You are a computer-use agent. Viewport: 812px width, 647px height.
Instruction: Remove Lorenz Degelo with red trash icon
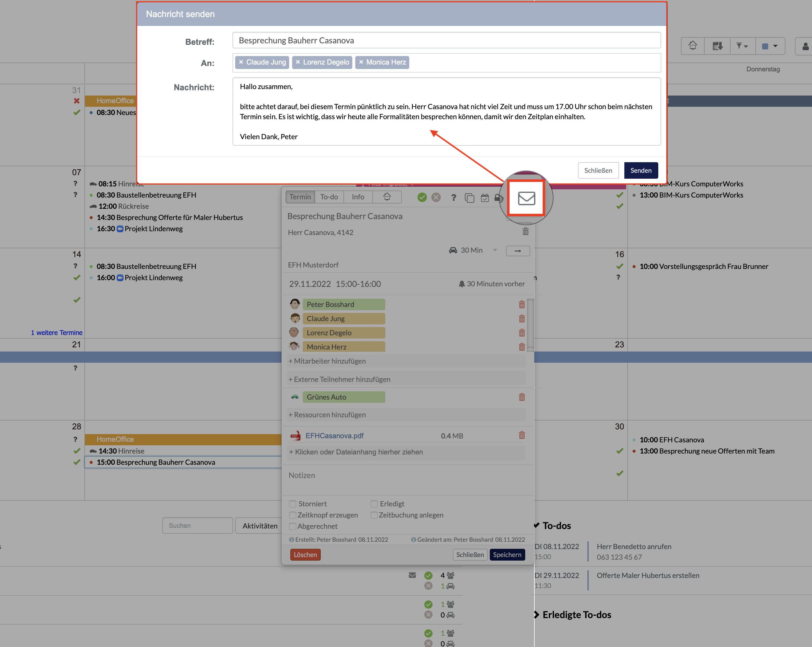[x=522, y=333]
